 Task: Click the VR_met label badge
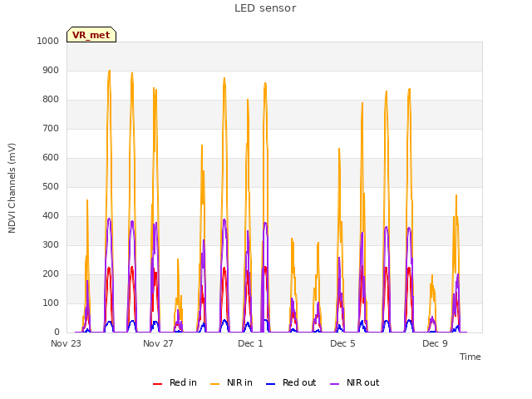(x=91, y=35)
